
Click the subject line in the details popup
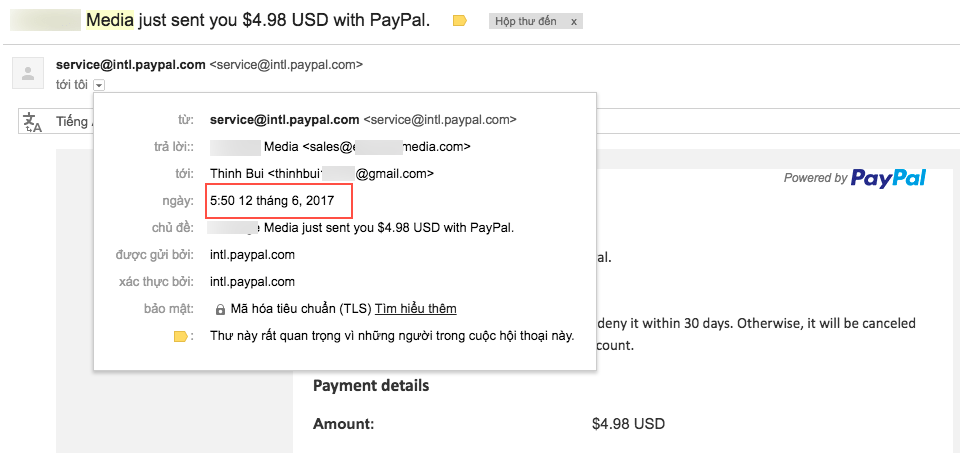[361, 228]
